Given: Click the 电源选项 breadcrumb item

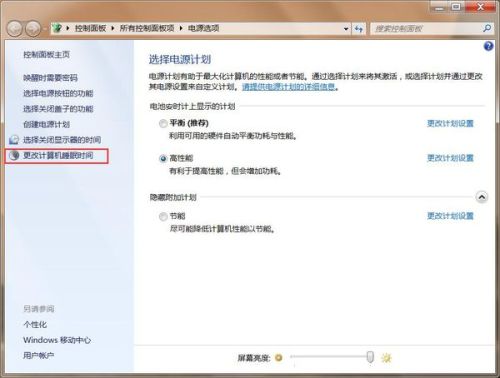Looking at the screenshot, I should coord(203,28).
